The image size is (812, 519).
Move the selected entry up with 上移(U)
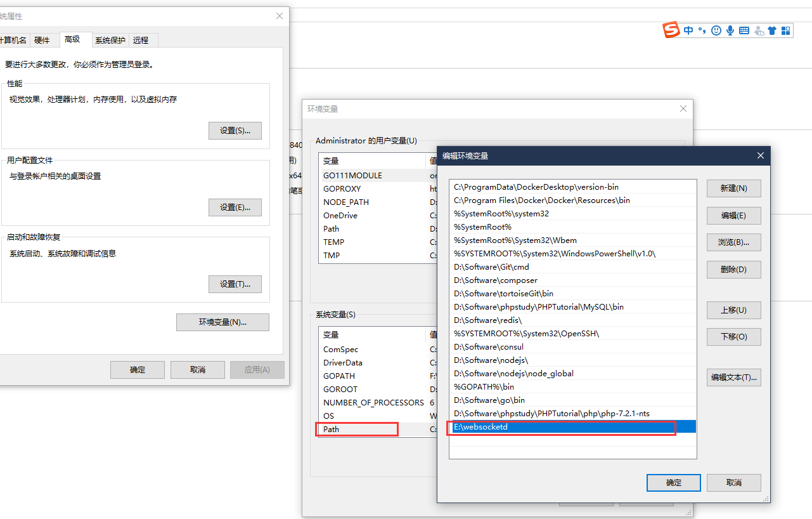coord(733,310)
